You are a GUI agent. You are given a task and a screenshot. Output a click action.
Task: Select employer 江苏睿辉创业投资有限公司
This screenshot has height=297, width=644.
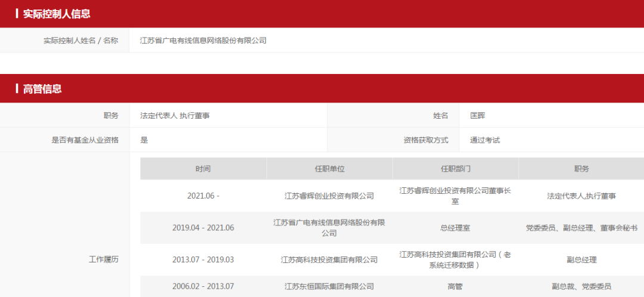329,196
